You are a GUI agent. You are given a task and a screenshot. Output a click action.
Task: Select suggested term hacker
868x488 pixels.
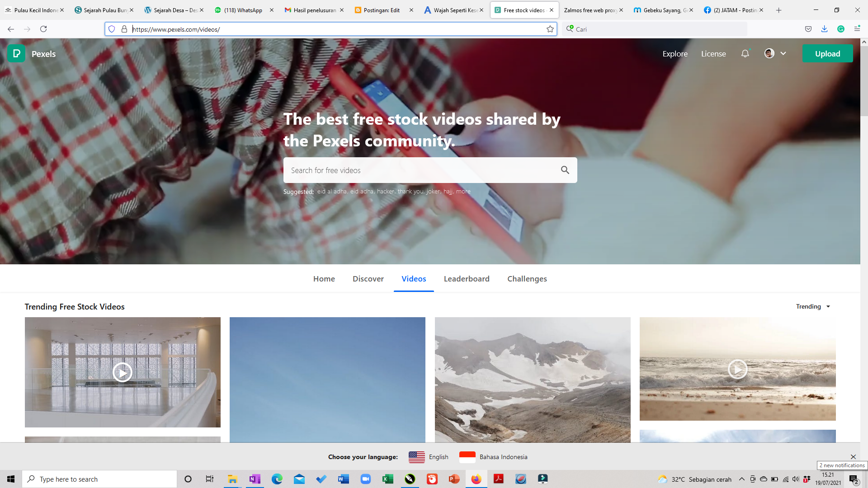(x=386, y=191)
